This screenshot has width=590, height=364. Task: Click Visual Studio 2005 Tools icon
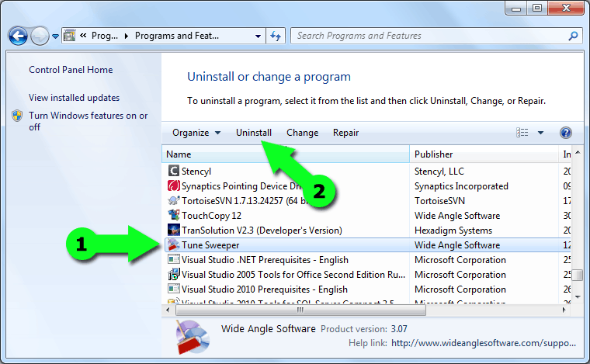(x=173, y=275)
